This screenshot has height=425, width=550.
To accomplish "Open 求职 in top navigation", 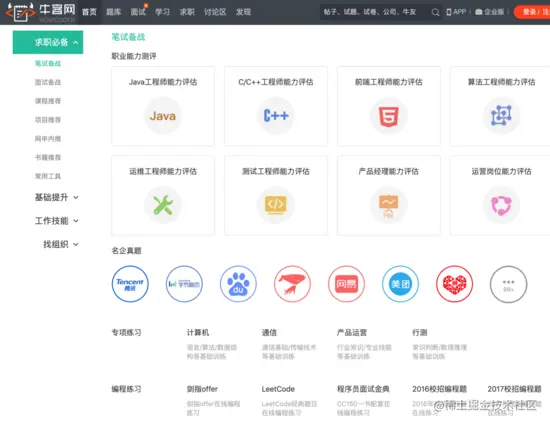I will coord(187,12).
